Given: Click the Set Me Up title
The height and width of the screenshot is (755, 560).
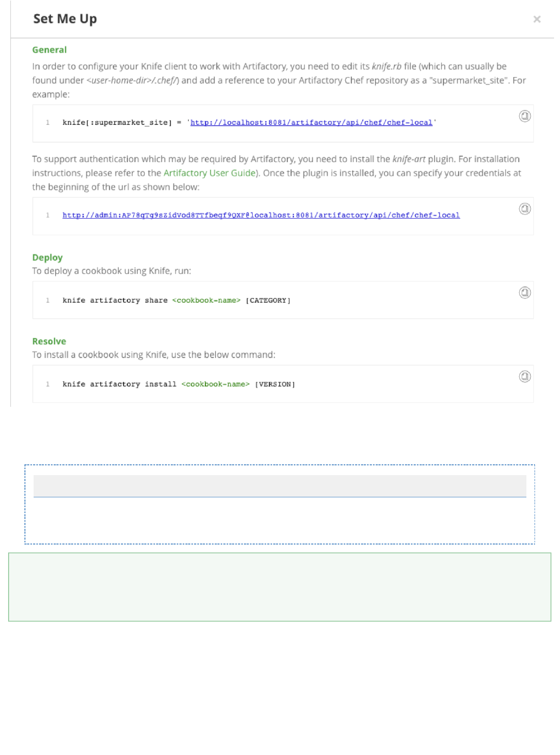Looking at the screenshot, I should pos(65,19).
